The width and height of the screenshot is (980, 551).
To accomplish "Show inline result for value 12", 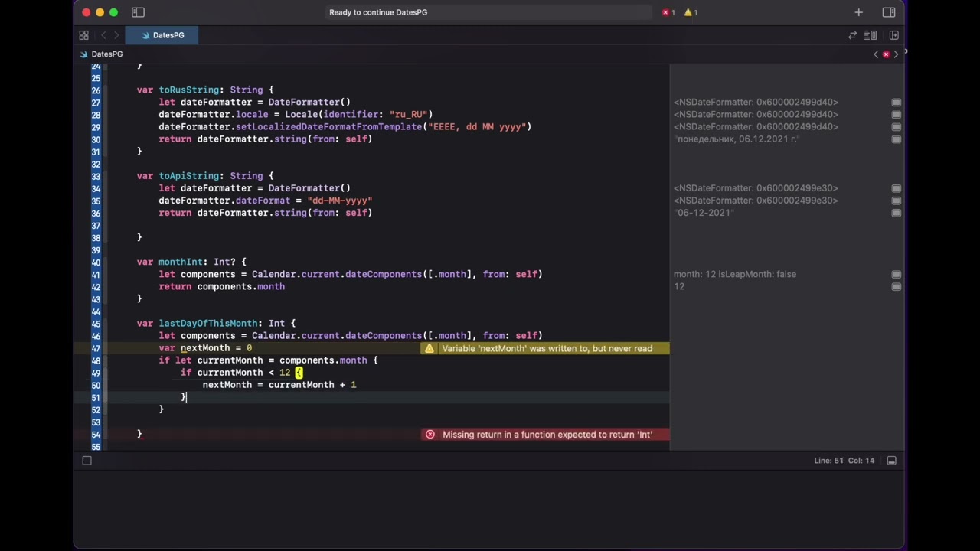I will [896, 286].
